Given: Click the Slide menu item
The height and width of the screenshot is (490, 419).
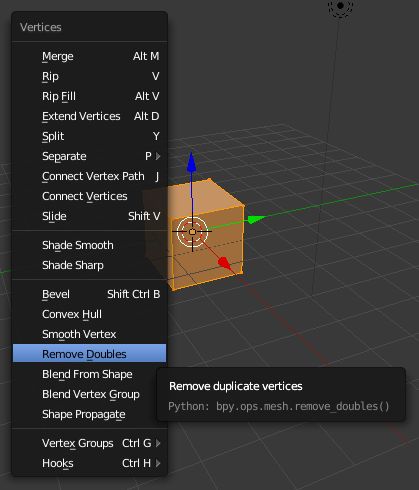Looking at the screenshot, I should click(89, 216).
